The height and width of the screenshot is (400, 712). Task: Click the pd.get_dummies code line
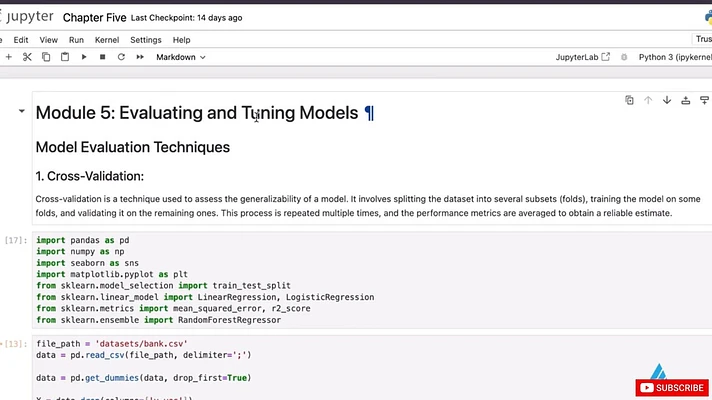143,378
